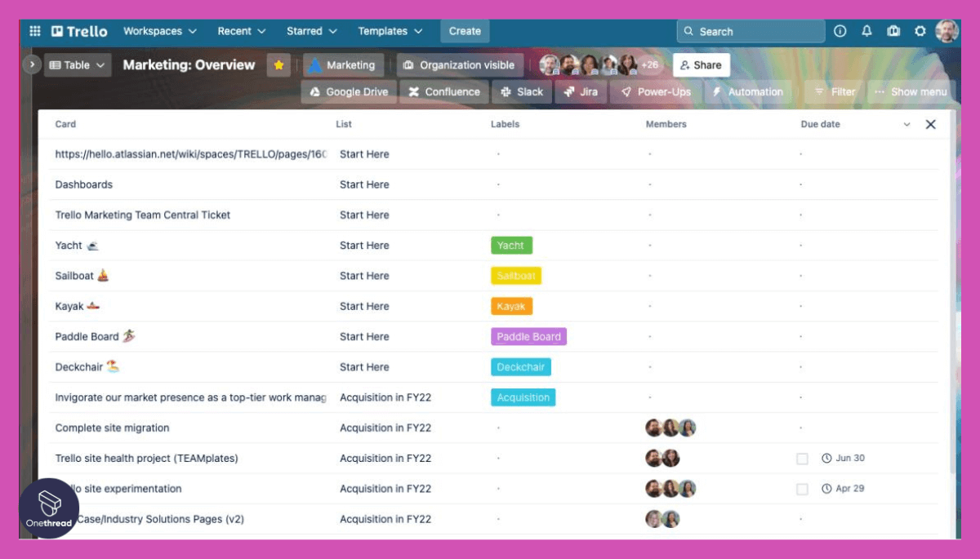This screenshot has height=559, width=980.
Task: Expand the Table view switcher
Action: click(78, 64)
